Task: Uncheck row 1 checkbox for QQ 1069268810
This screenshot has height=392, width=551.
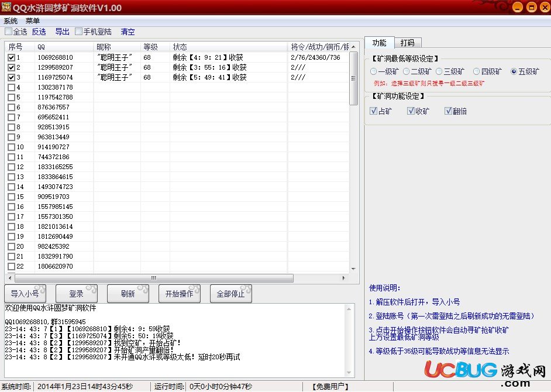Action: [x=11, y=57]
